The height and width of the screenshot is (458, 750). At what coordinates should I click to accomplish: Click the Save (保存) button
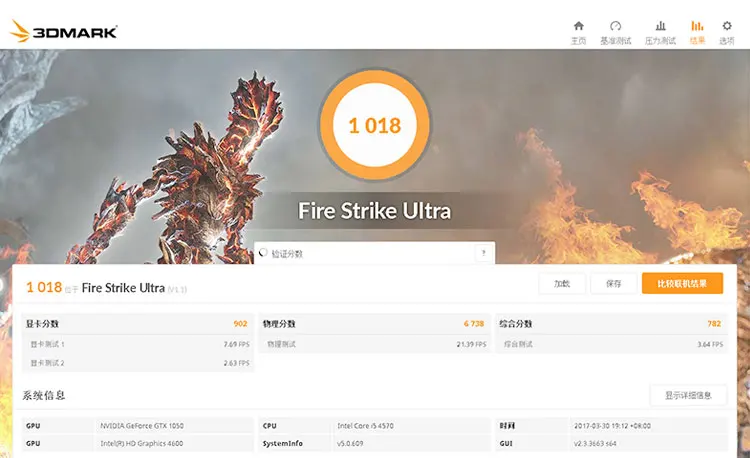pos(613,284)
